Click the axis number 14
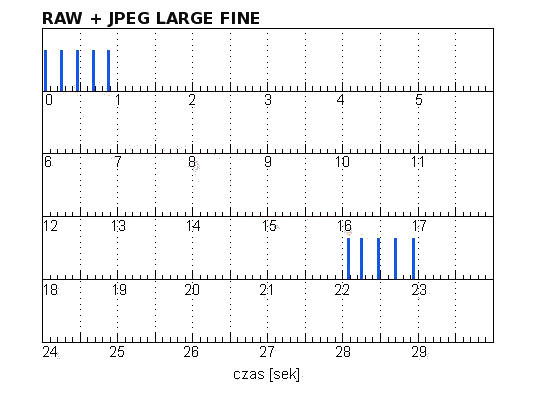The image size is (538, 398). 193,226
